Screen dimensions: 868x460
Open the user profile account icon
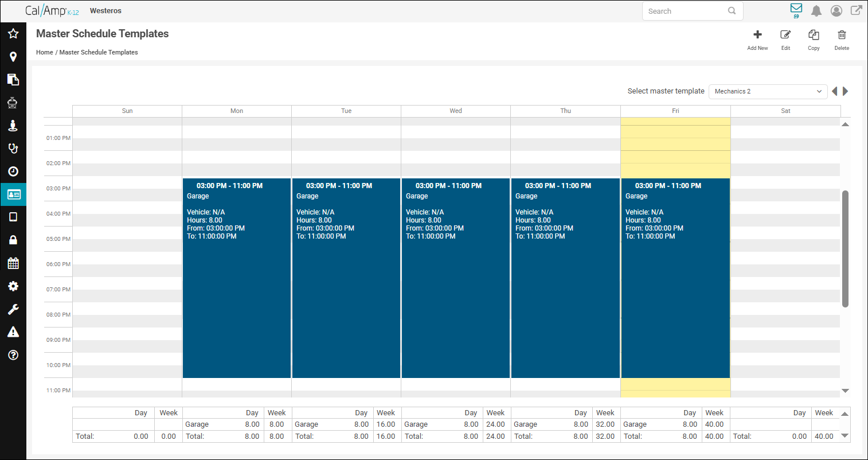coord(836,11)
